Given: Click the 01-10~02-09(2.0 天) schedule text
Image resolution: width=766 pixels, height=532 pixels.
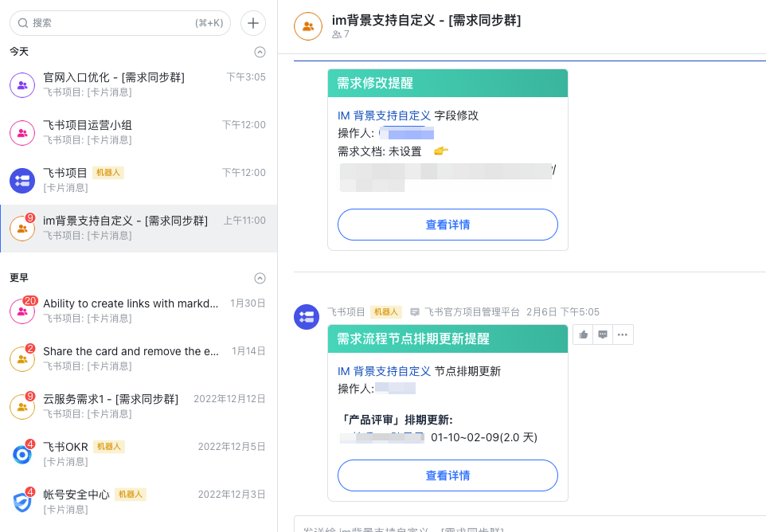Looking at the screenshot, I should pos(484,437).
